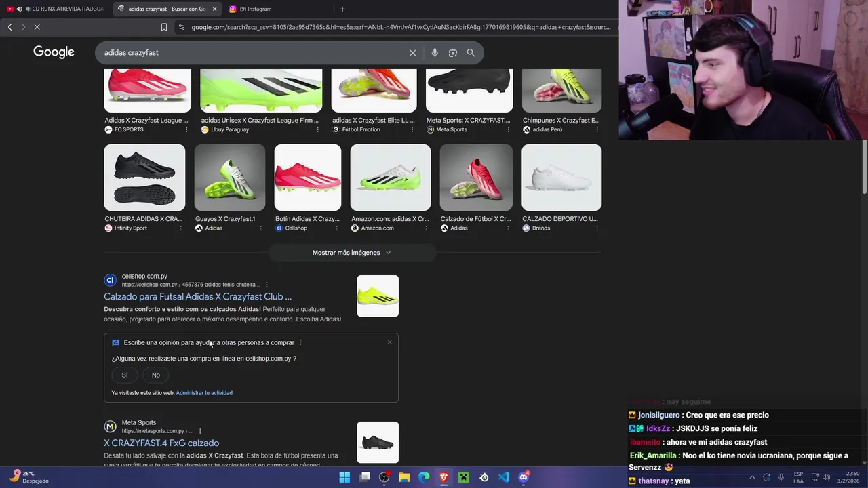This screenshot has height=488, width=868.
Task: Open options for the Escribe una opinión box
Action: tap(300, 343)
